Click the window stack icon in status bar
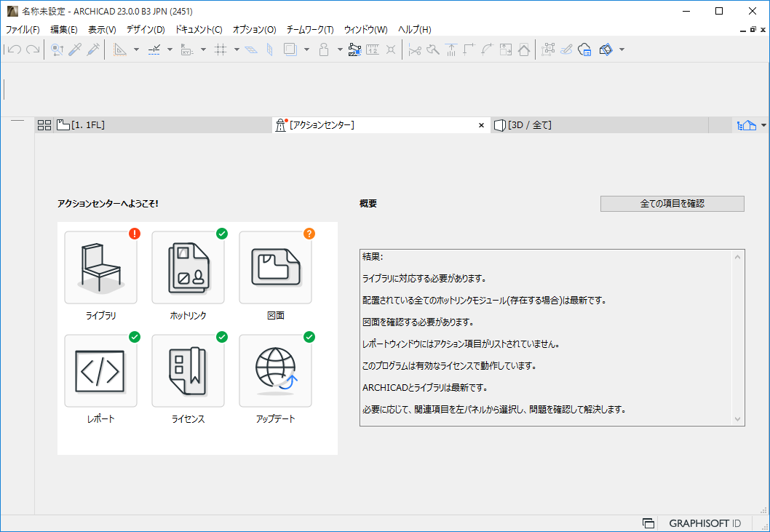 648,524
